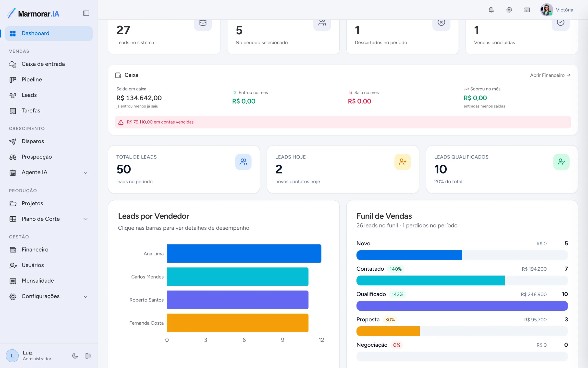The width and height of the screenshot is (588, 368).
Task: Click the Leads Hoje add-user icon
Action: tap(403, 162)
